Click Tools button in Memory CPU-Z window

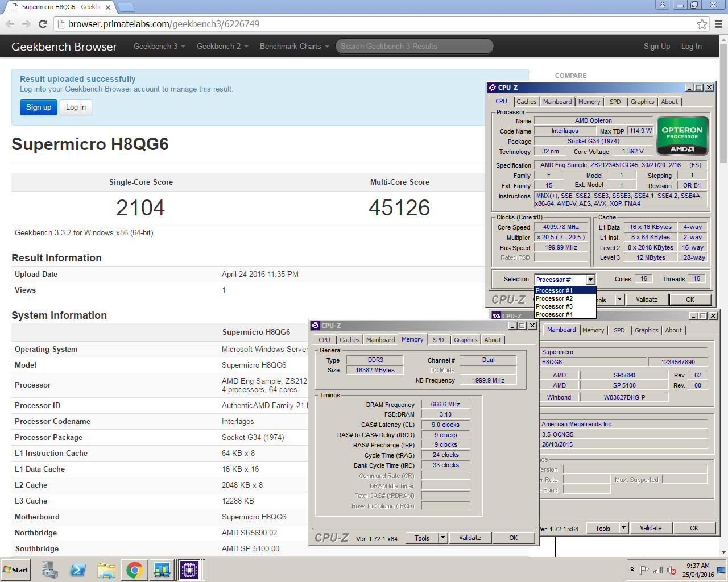pos(422,538)
